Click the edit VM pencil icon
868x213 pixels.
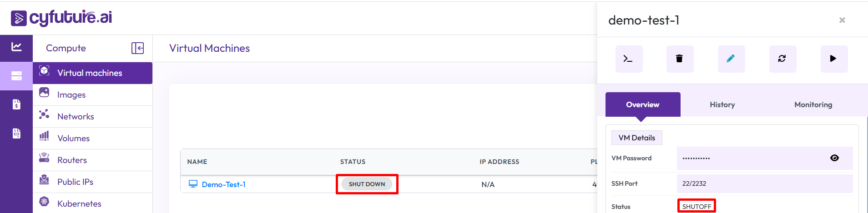coord(731,59)
